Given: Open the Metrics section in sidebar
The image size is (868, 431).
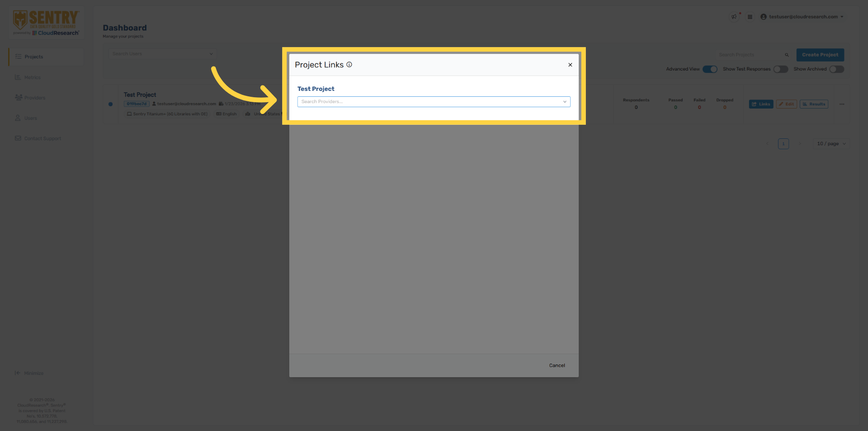Looking at the screenshot, I should pyautogui.click(x=32, y=77).
